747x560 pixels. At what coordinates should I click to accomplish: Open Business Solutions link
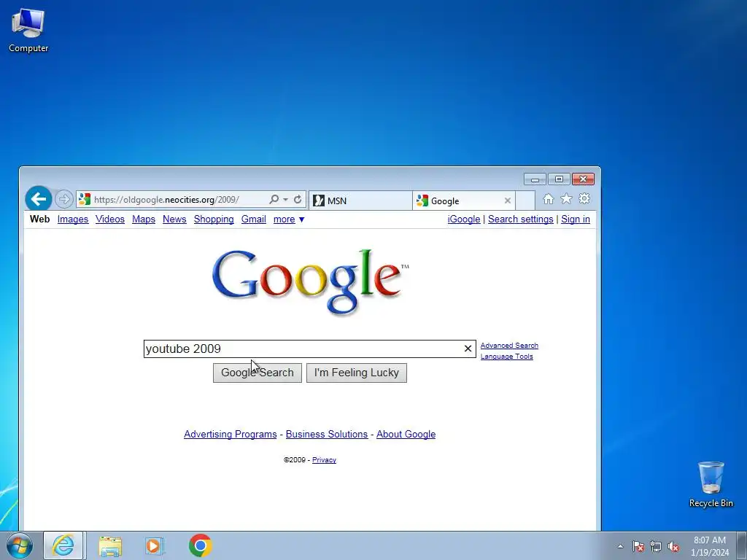tap(327, 434)
